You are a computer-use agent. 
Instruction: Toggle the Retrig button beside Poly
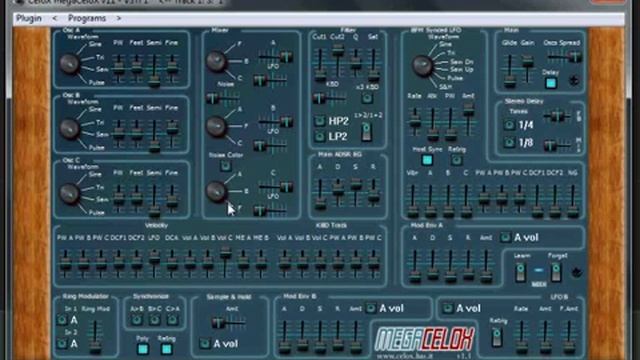(166, 349)
